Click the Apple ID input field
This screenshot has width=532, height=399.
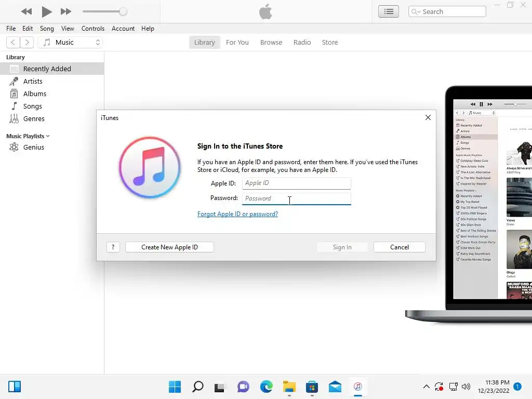[x=296, y=183]
